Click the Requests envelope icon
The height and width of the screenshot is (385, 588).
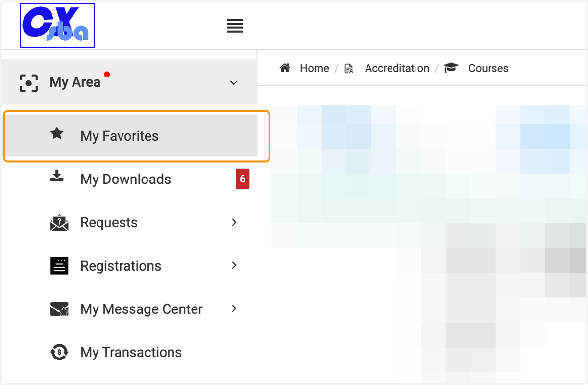coord(59,223)
